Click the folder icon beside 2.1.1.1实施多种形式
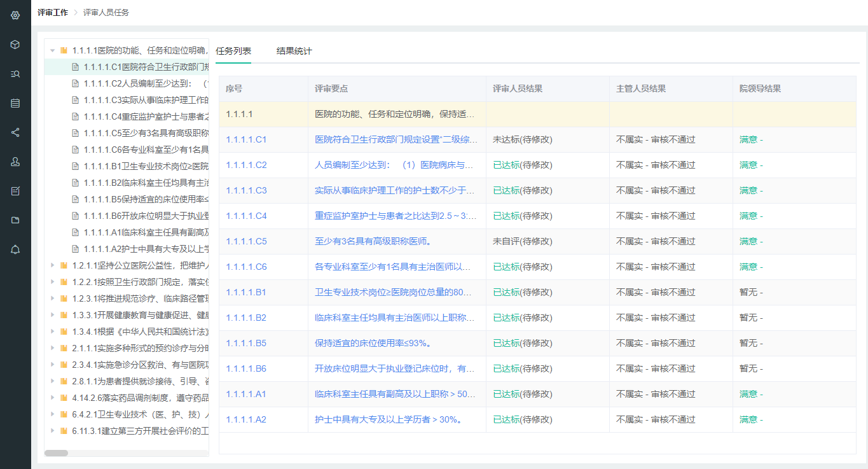 pos(64,348)
